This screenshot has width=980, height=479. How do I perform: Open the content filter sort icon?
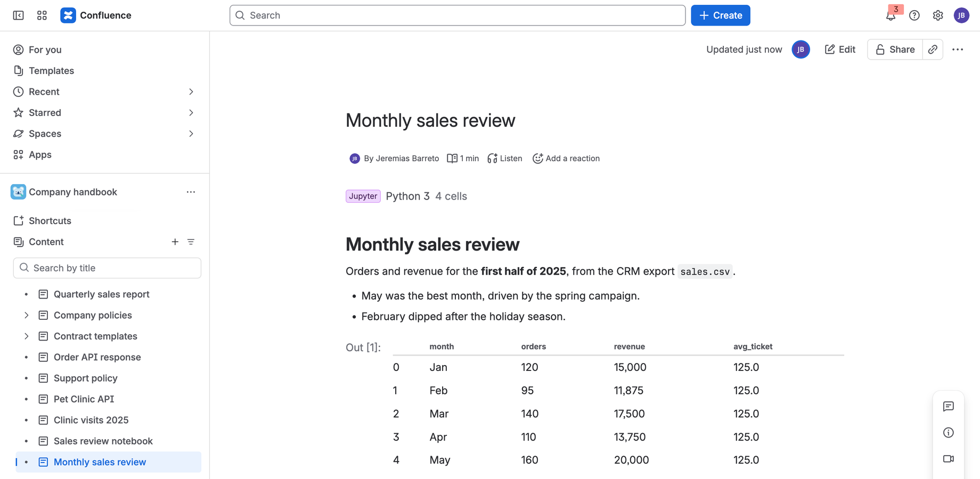(x=191, y=242)
